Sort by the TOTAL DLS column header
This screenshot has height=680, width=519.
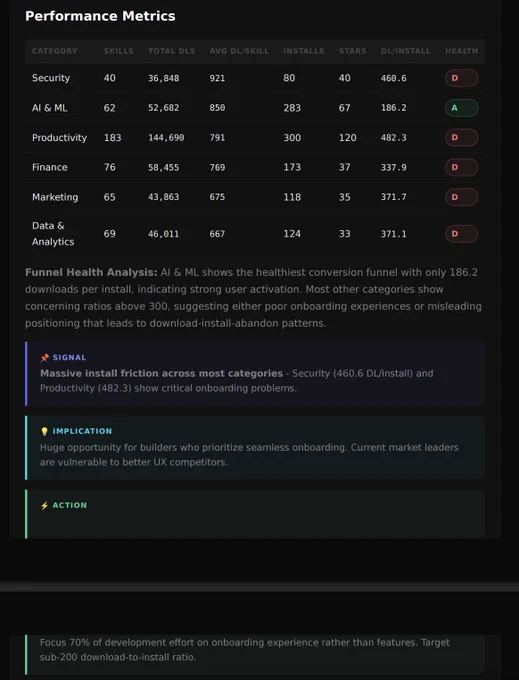[172, 51]
